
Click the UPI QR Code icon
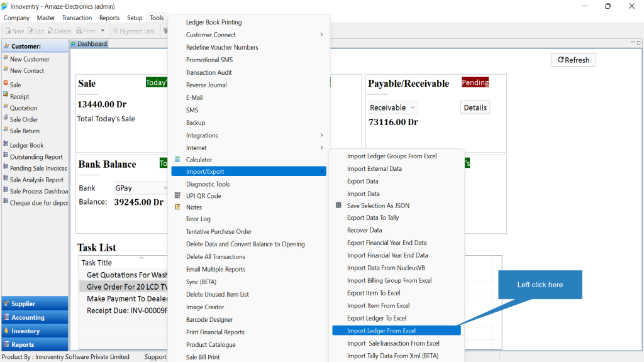[x=177, y=195]
